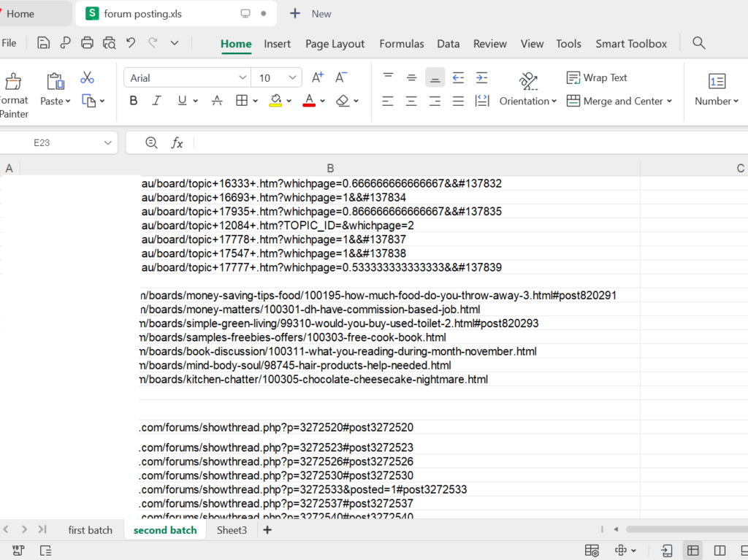Image resolution: width=748 pixels, height=560 pixels.
Task: Click the Cut scissors icon
Action: tap(88, 77)
